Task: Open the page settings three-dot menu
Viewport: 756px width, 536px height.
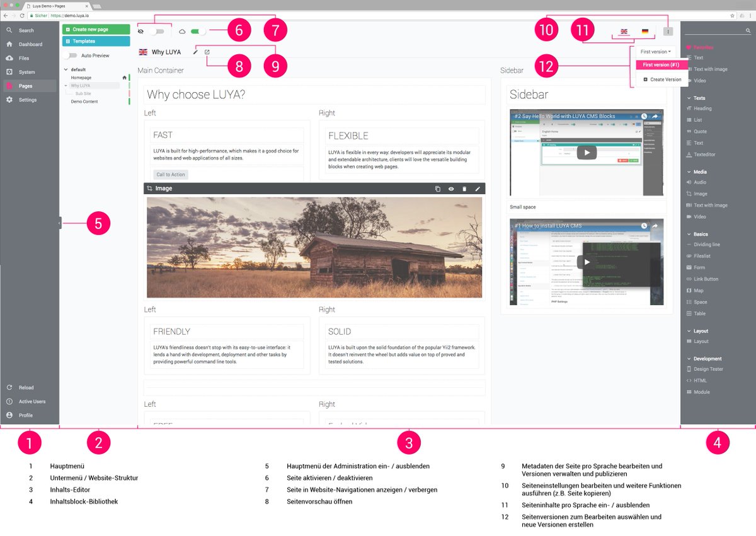Action: [668, 32]
